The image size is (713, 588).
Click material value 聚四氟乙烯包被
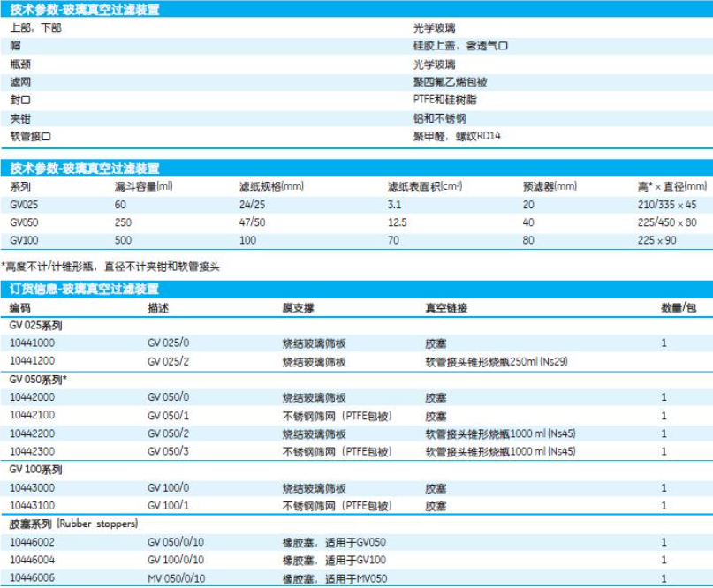click(451, 82)
